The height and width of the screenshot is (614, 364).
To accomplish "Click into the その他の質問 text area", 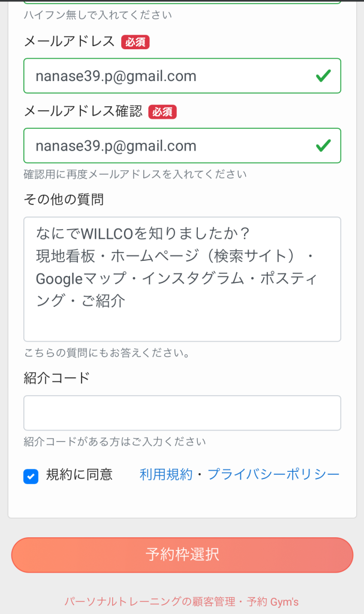I will pyautogui.click(x=182, y=279).
